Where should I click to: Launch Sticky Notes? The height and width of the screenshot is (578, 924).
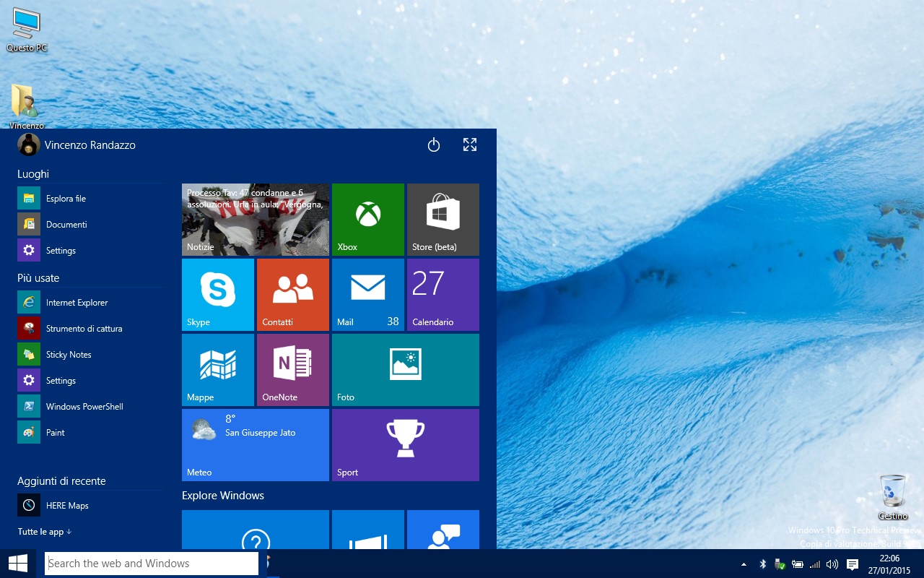(90, 355)
